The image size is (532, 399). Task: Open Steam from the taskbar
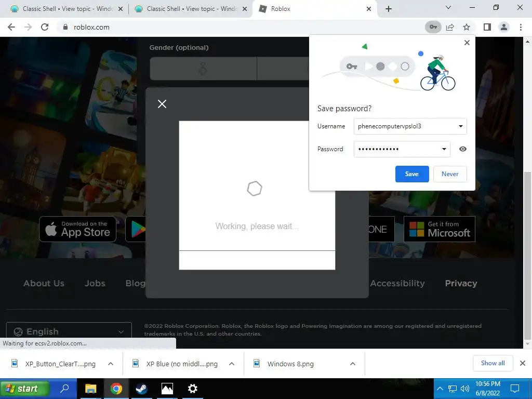click(x=141, y=389)
